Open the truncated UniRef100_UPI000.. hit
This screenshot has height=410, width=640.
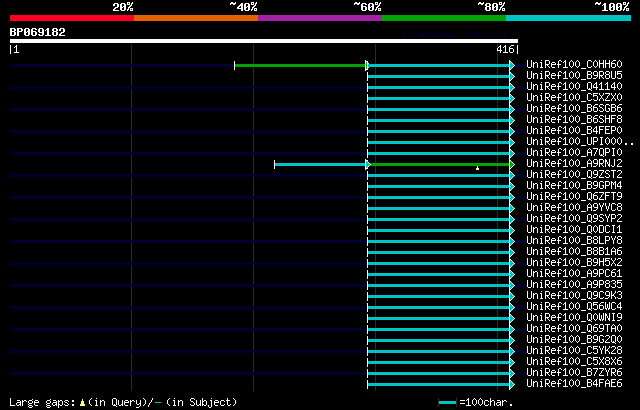pos(580,142)
